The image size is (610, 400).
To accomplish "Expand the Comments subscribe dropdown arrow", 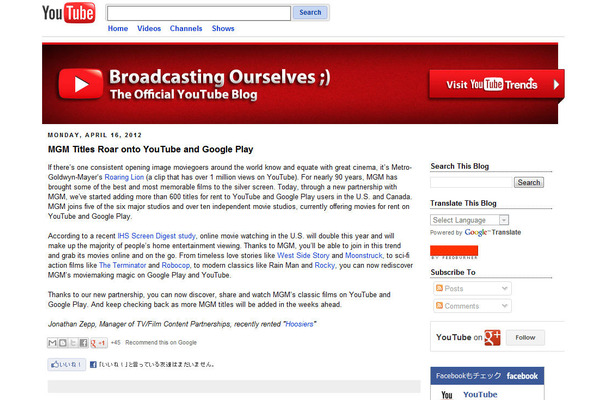I will click(x=505, y=306).
